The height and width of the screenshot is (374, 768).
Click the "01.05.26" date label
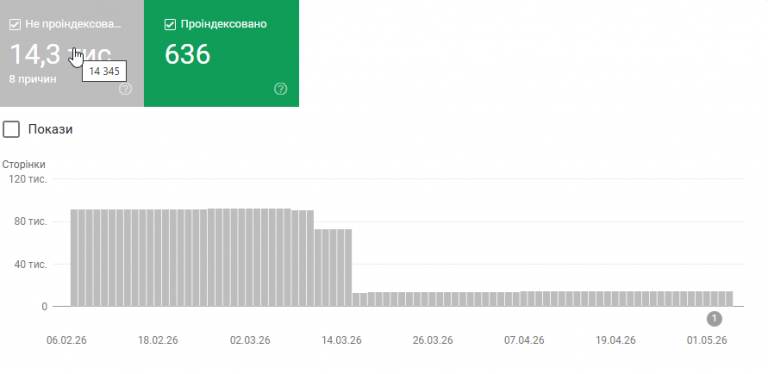[707, 340]
